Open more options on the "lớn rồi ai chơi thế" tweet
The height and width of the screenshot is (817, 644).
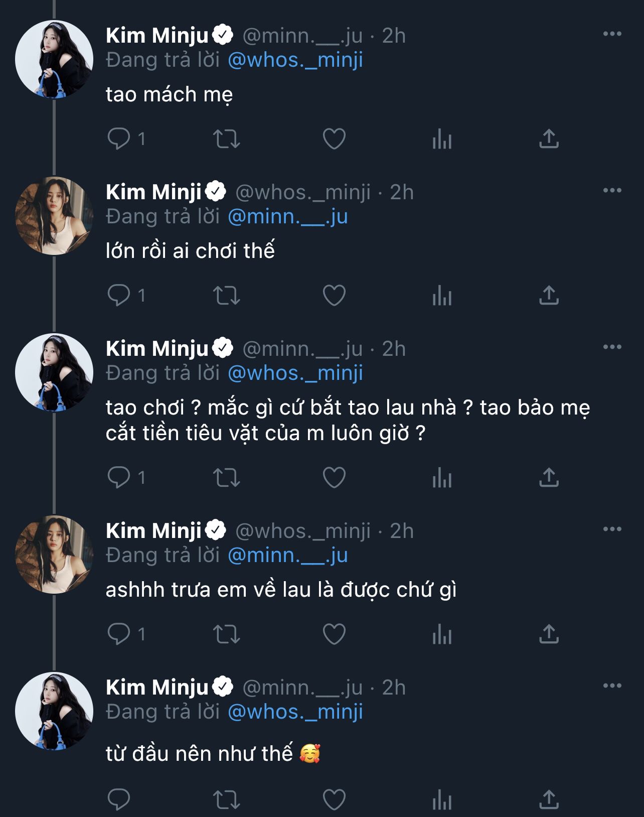pyautogui.click(x=612, y=191)
